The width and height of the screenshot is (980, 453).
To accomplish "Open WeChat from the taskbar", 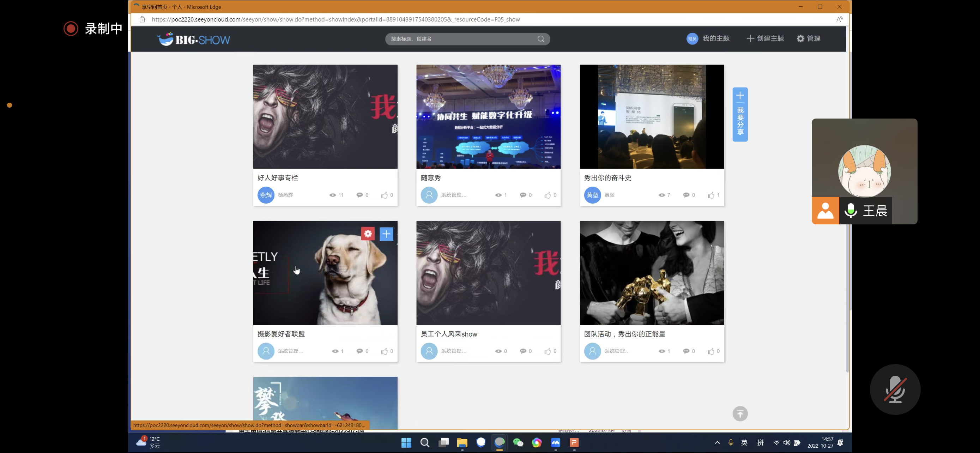I will [x=518, y=443].
